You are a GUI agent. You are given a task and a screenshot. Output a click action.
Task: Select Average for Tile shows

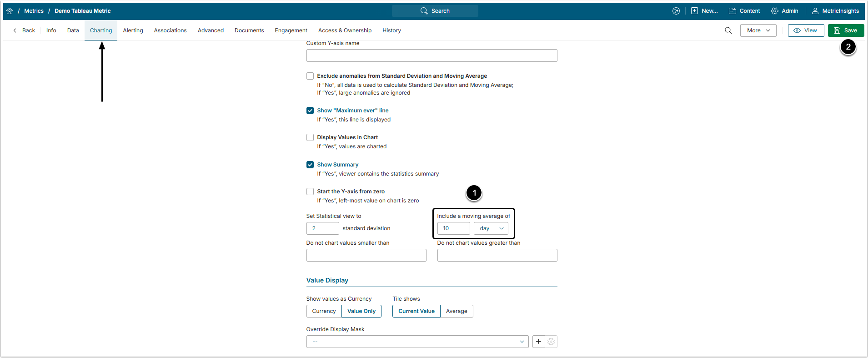[457, 311]
